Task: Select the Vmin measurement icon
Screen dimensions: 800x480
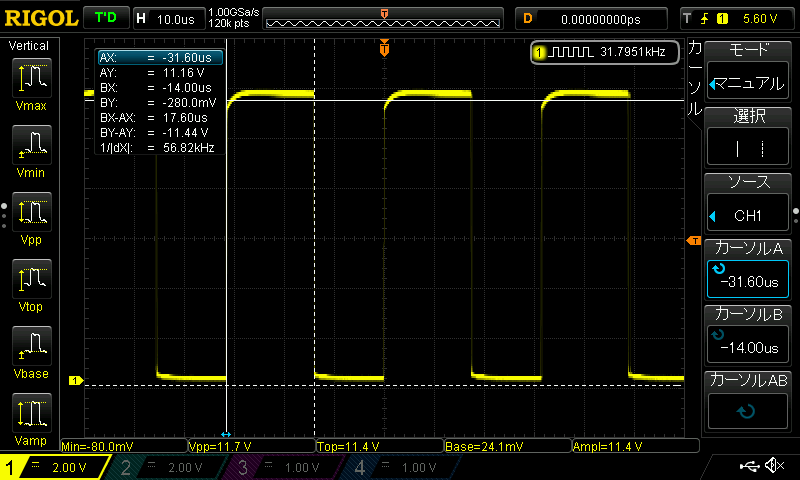Action: (x=32, y=144)
